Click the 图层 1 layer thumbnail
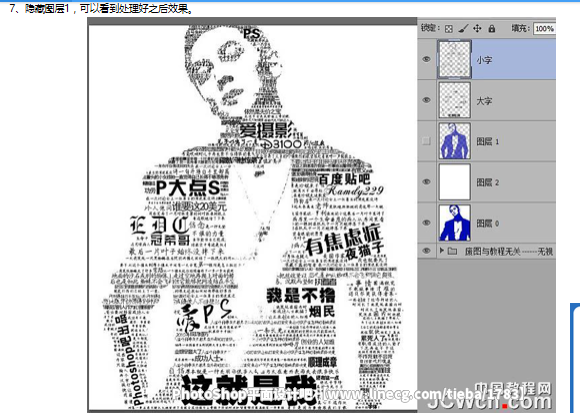This screenshot has width=580, height=413. coord(455,141)
